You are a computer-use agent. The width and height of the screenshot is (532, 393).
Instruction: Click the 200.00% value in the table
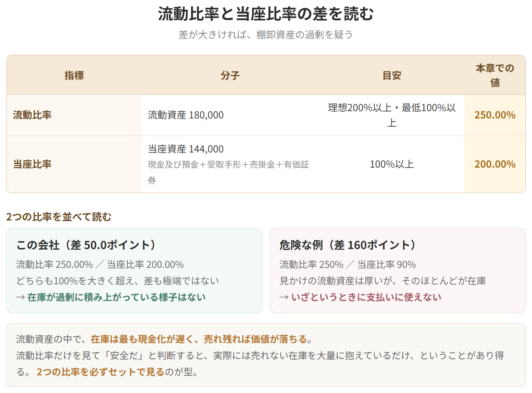coord(495,164)
